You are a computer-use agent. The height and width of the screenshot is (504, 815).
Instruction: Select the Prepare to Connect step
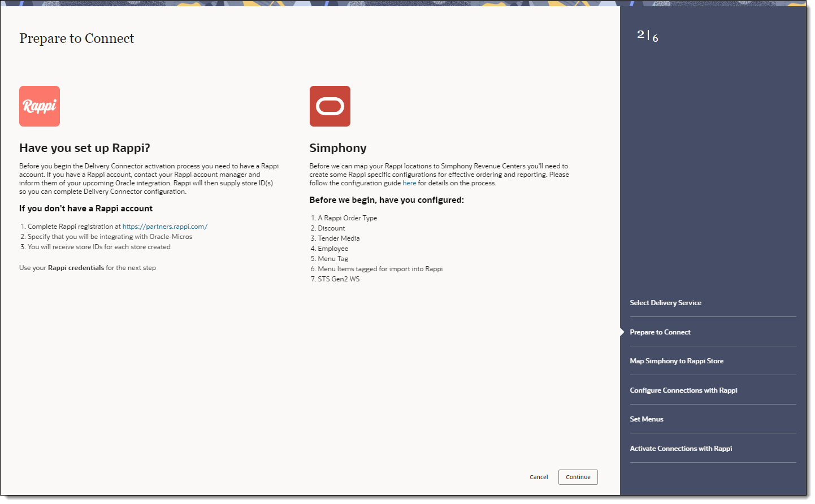click(x=660, y=332)
